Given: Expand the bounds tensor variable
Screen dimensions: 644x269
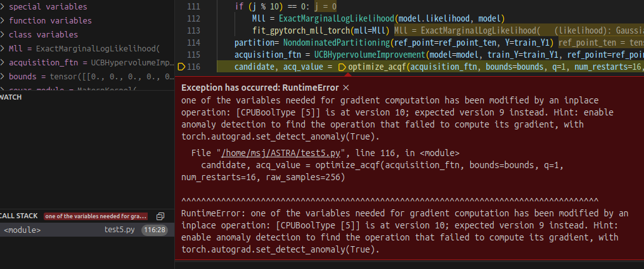Looking at the screenshot, I should tap(3, 77).
